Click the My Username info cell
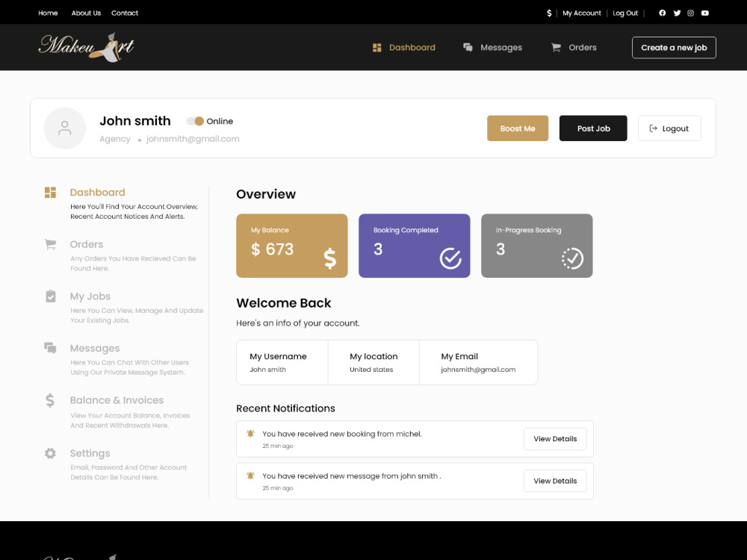The width and height of the screenshot is (747, 560). tap(282, 362)
